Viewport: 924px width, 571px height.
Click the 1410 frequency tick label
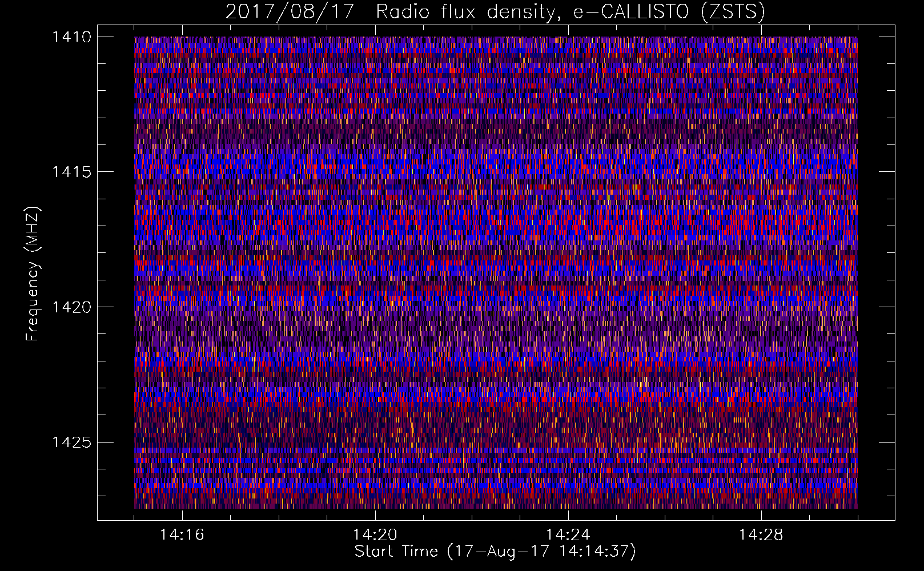[71, 37]
